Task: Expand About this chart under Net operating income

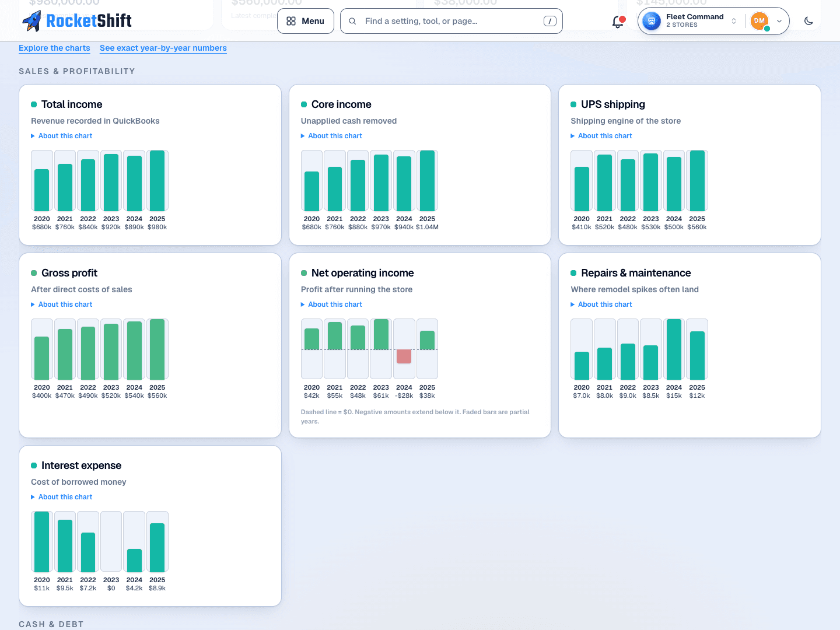Action: click(x=332, y=304)
